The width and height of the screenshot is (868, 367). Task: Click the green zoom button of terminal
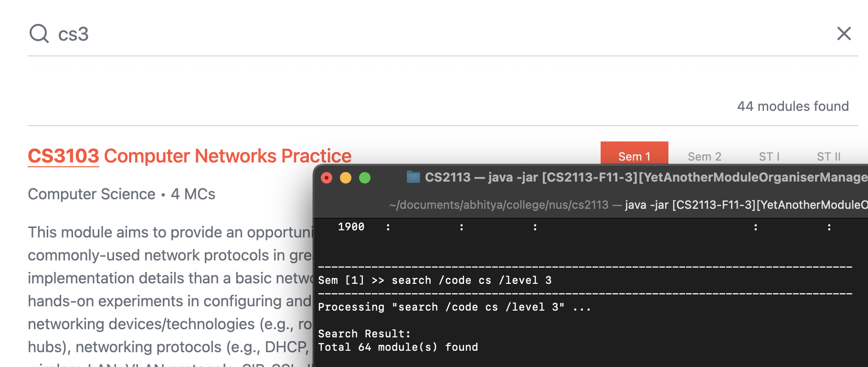(365, 178)
